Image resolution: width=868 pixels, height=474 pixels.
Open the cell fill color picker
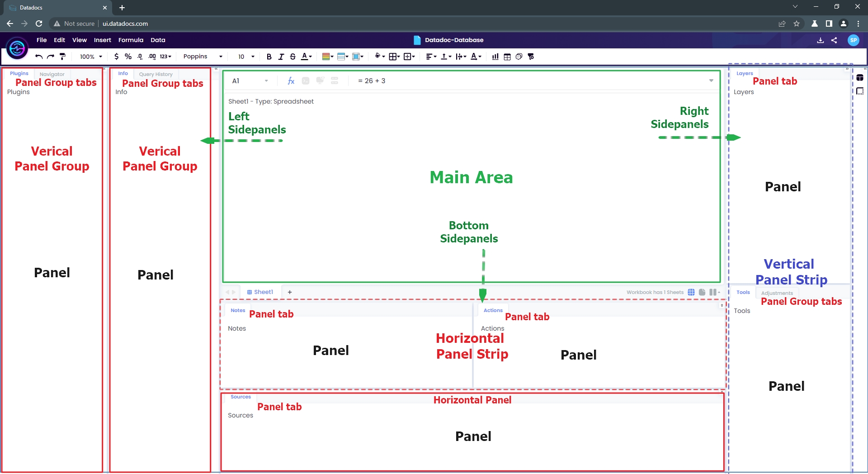point(378,57)
